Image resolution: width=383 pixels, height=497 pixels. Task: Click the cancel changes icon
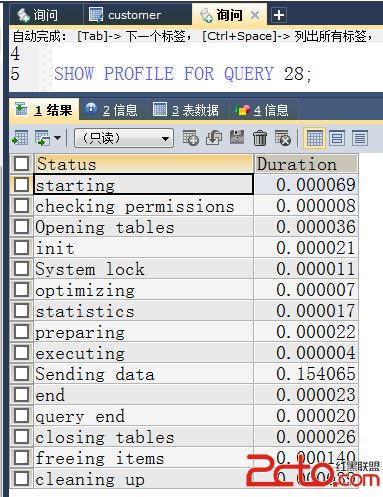[283, 138]
